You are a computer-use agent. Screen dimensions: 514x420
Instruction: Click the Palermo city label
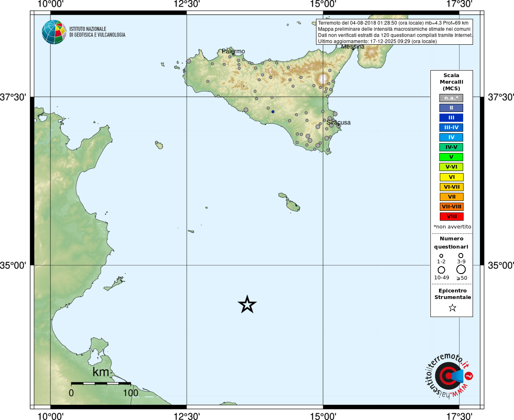(233, 51)
